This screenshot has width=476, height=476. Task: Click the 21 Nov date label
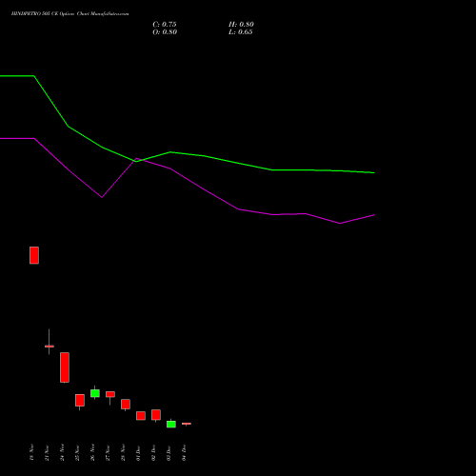(x=47, y=453)
